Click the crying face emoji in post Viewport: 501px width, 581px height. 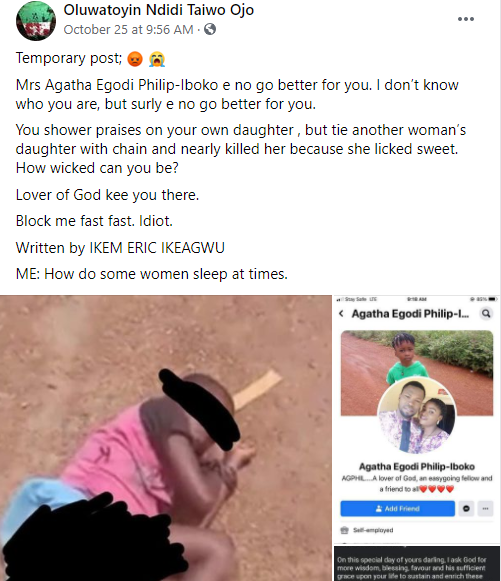click(157, 59)
